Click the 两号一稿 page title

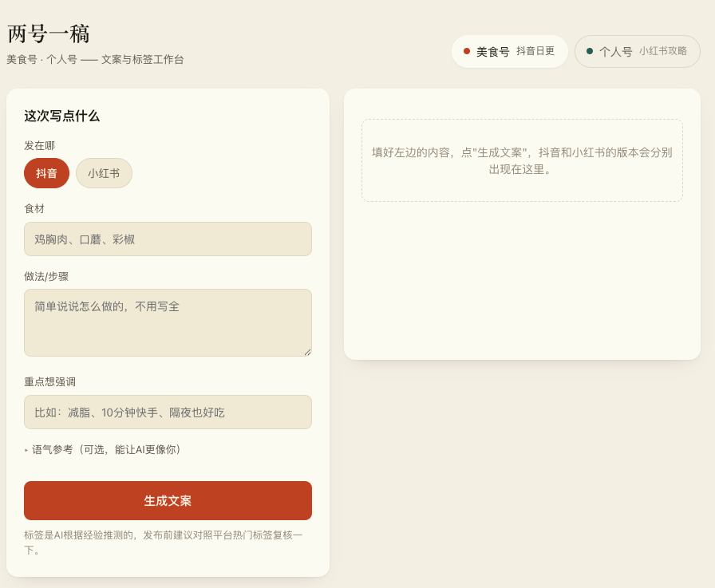(49, 34)
